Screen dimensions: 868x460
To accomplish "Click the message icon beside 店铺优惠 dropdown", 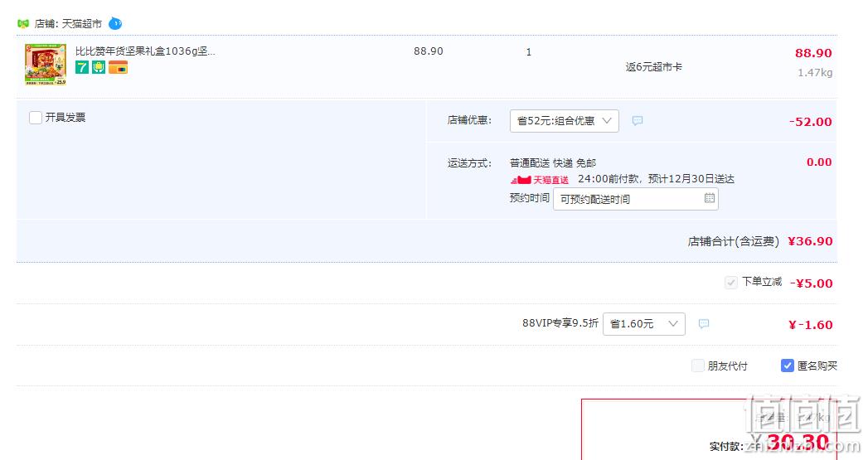I will (638, 121).
